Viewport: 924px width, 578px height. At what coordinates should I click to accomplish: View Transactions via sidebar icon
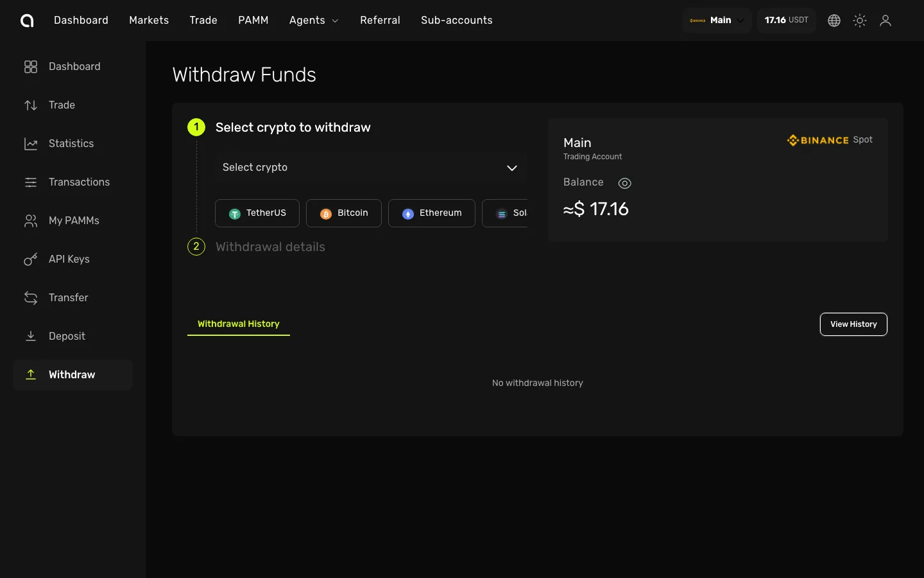[x=31, y=182]
